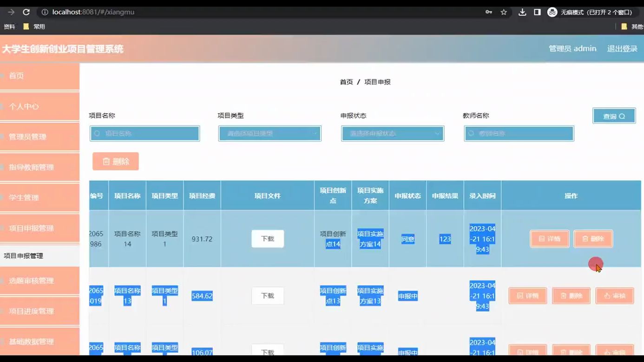The width and height of the screenshot is (644, 362).
Task: Click 退出登录 to log out
Action: point(622,49)
